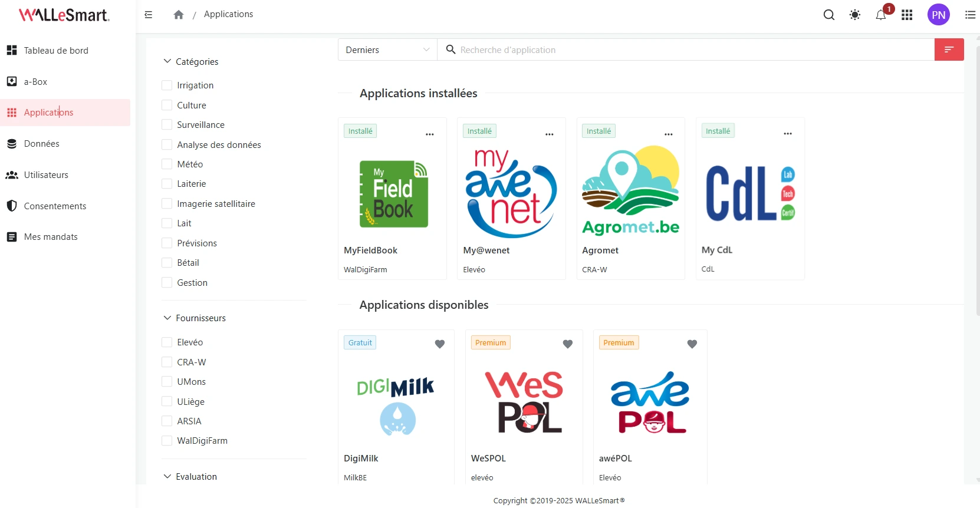Toggle light/dark theme sun icon
Image resolution: width=980 pixels, height=508 pixels.
click(855, 15)
